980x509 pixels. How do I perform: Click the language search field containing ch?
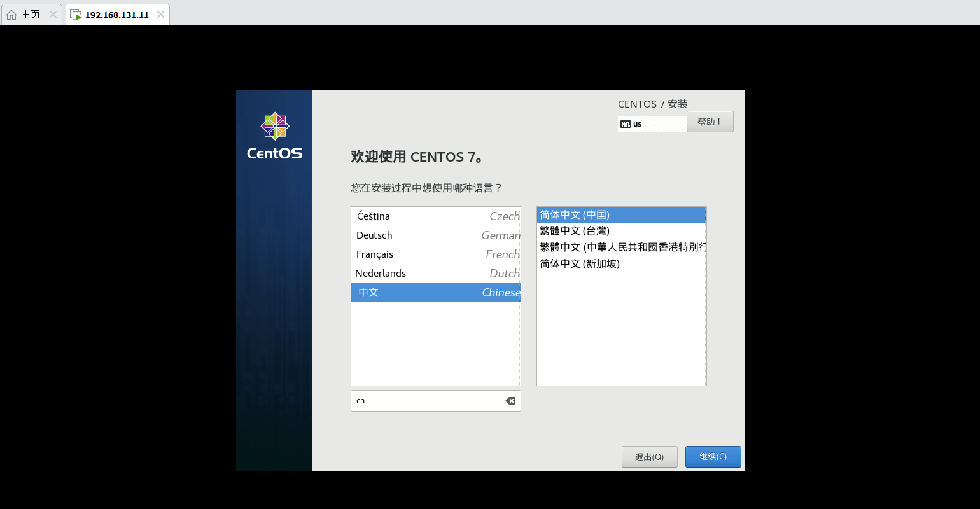click(426, 401)
